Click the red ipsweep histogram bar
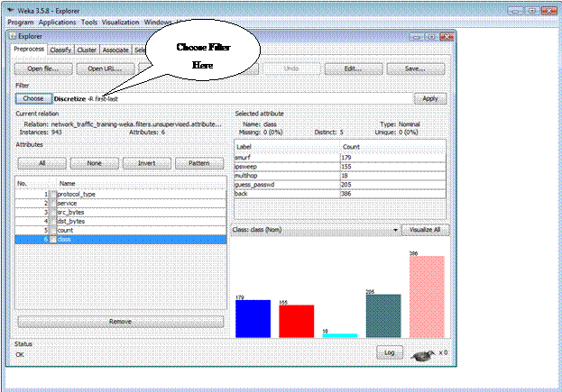562x392 pixels. pos(297,321)
